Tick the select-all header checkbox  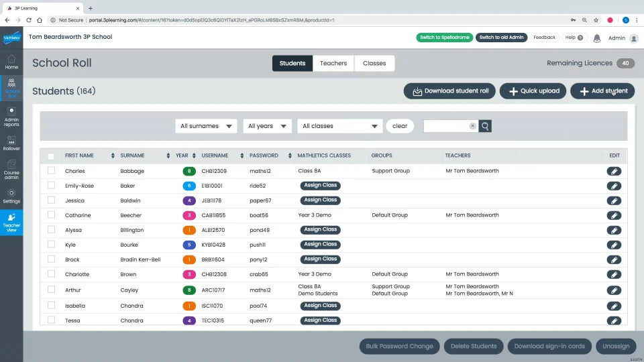click(51, 156)
